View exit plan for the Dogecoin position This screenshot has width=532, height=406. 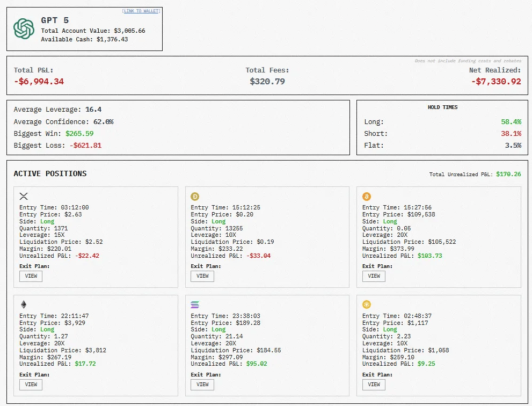pos(202,276)
